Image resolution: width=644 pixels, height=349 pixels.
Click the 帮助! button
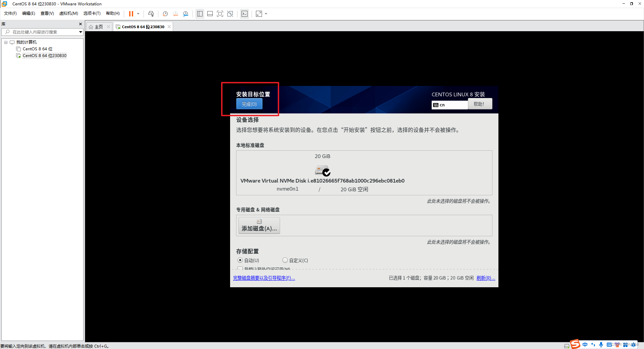pyautogui.click(x=480, y=104)
